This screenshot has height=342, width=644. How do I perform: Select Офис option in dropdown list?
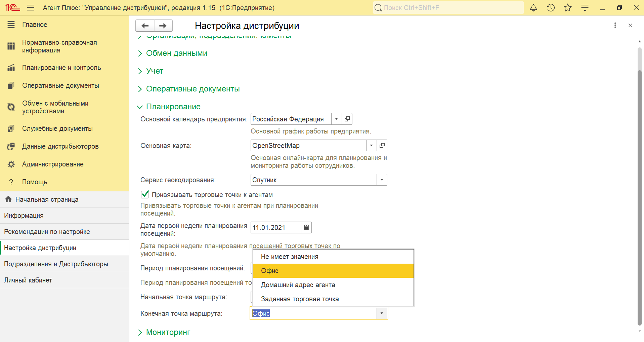(x=333, y=271)
